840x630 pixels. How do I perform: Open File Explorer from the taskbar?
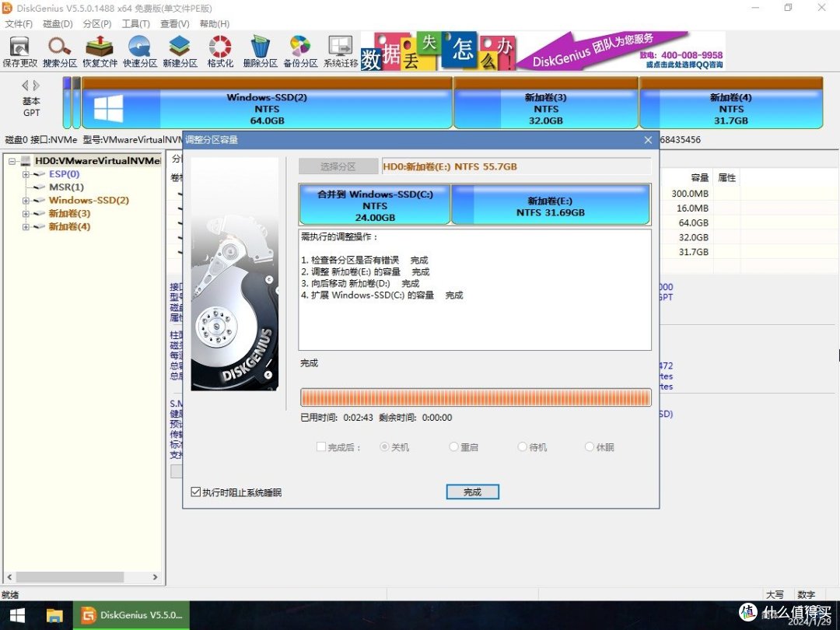54,615
